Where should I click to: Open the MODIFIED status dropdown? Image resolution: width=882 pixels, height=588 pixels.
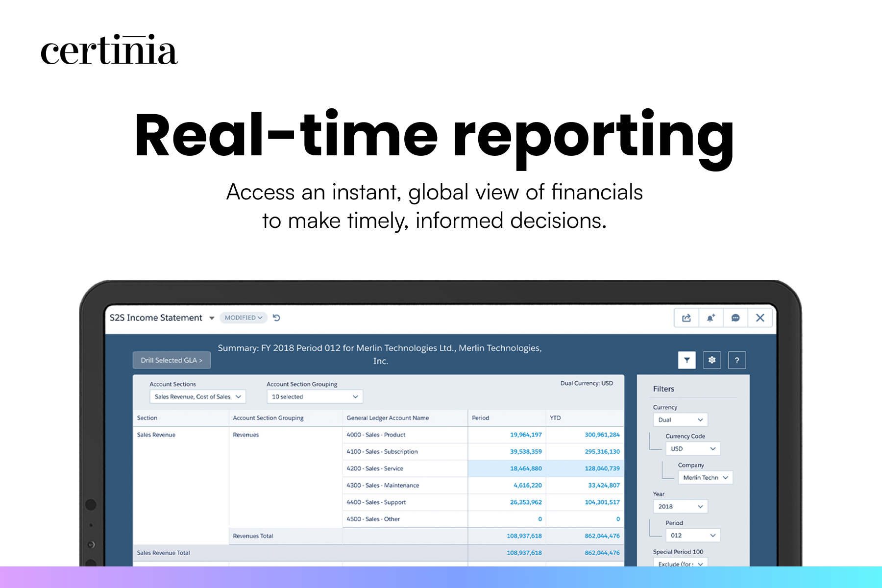244,318
